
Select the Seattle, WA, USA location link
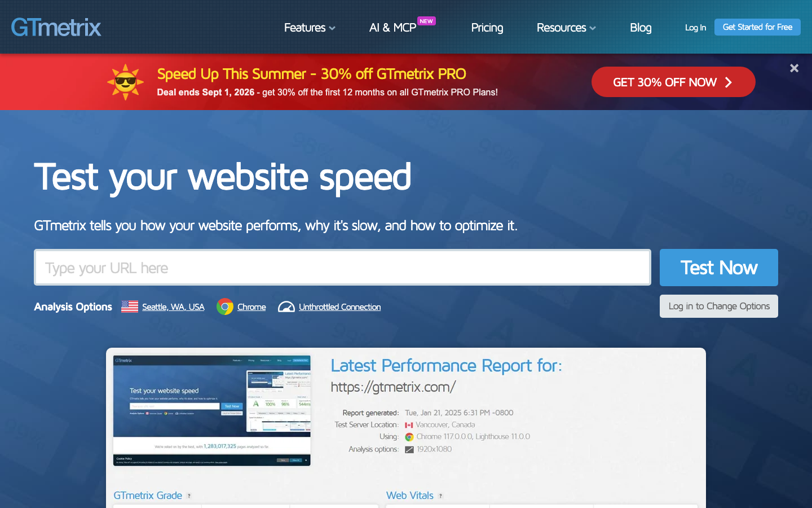[173, 307]
